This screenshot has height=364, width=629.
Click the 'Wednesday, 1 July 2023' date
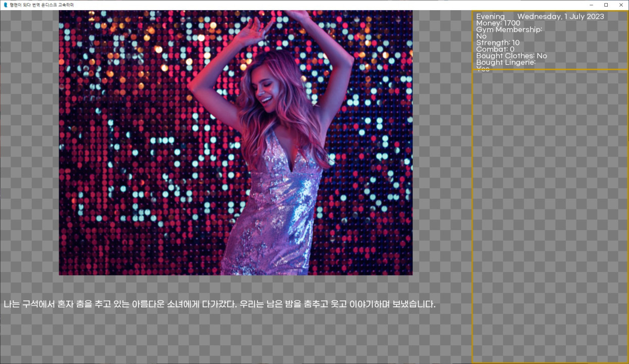pyautogui.click(x=561, y=17)
